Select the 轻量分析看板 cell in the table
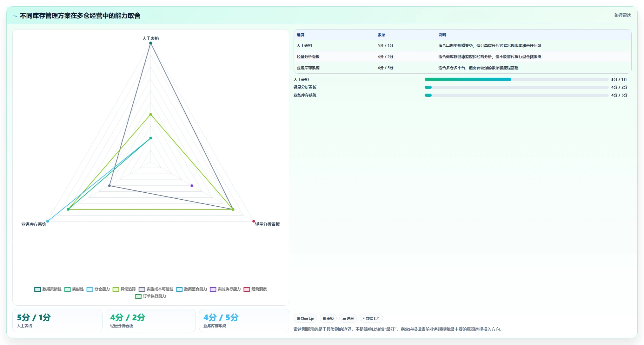The height and width of the screenshot is (345, 644). pyautogui.click(x=308, y=57)
